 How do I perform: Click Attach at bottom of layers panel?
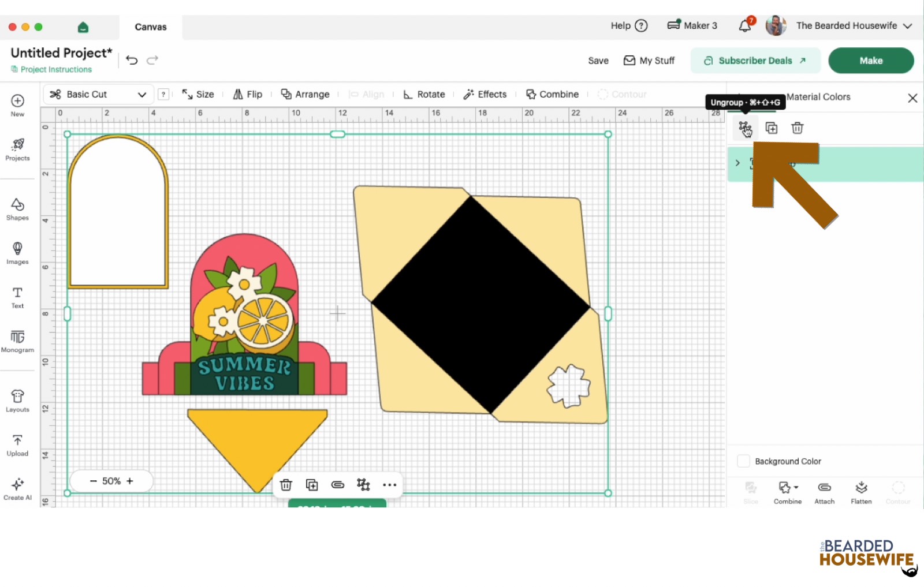[x=825, y=493]
